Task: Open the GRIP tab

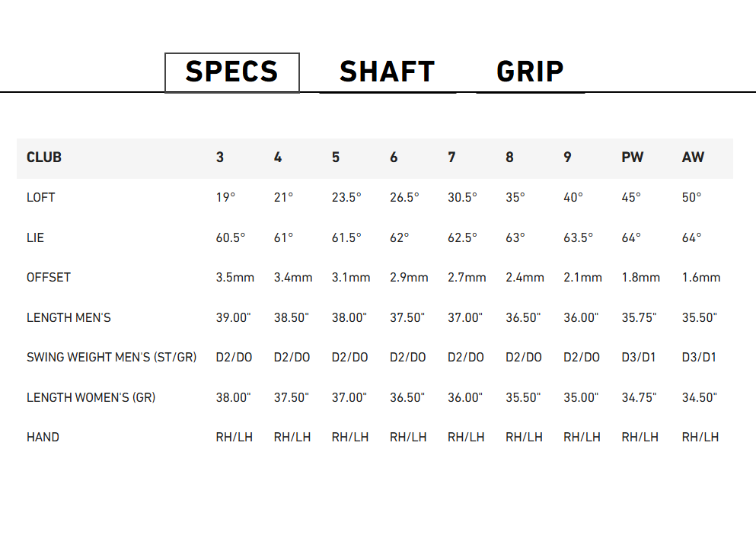Action: click(531, 72)
